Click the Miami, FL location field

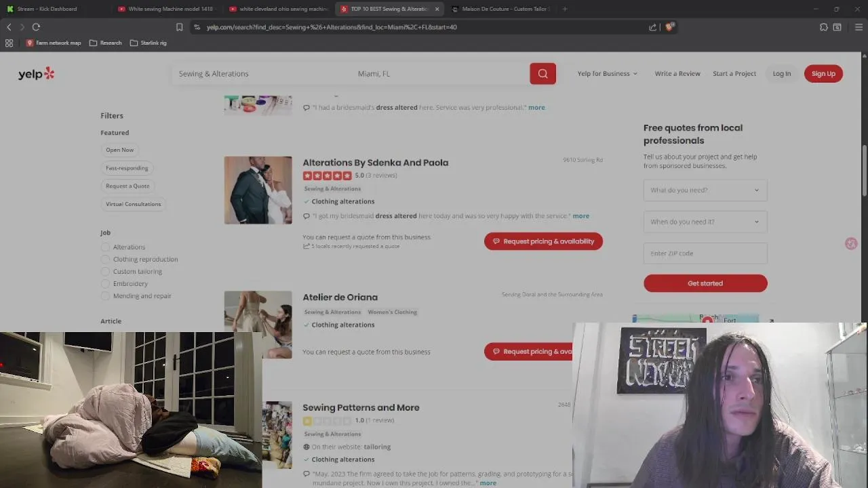tap(439, 73)
